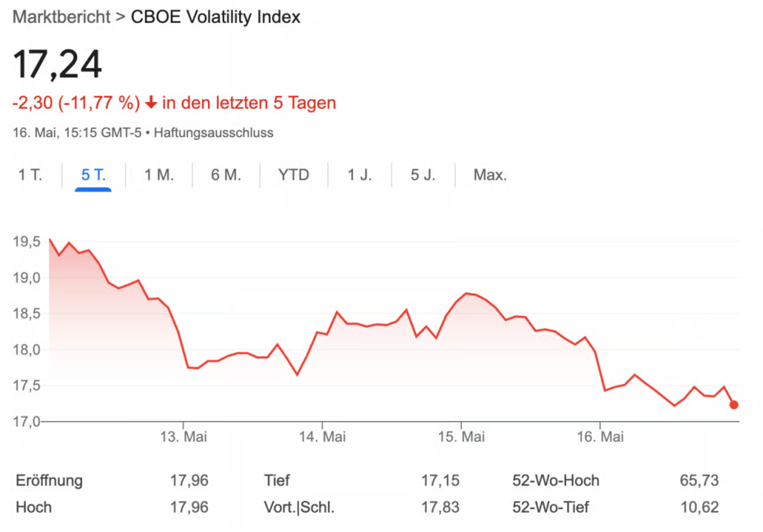Image resolution: width=763 pixels, height=532 pixels.
Task: Show the YTD chart range
Action: coord(294,176)
